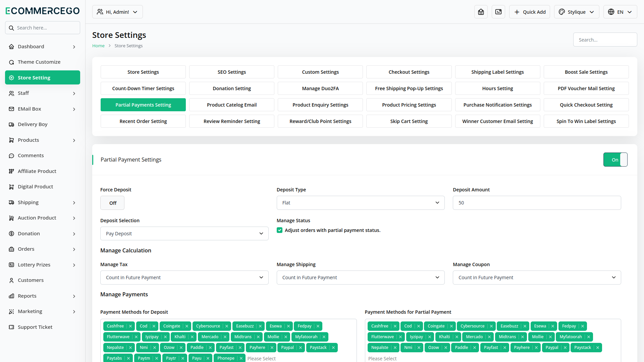The height and width of the screenshot is (362, 644).
Task: Click the sidebar Search here field
Action: [x=43, y=28]
